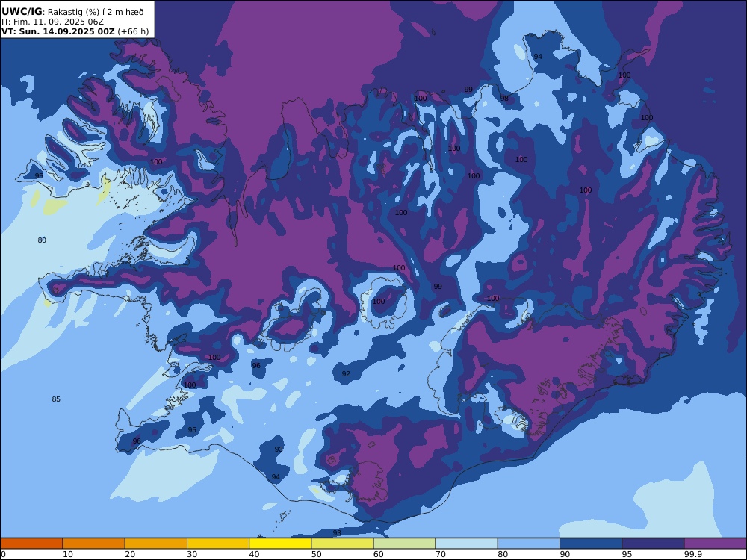Click the '60' tick label on the legend
Viewport: 747px width, 560px height.
pyautogui.click(x=379, y=554)
